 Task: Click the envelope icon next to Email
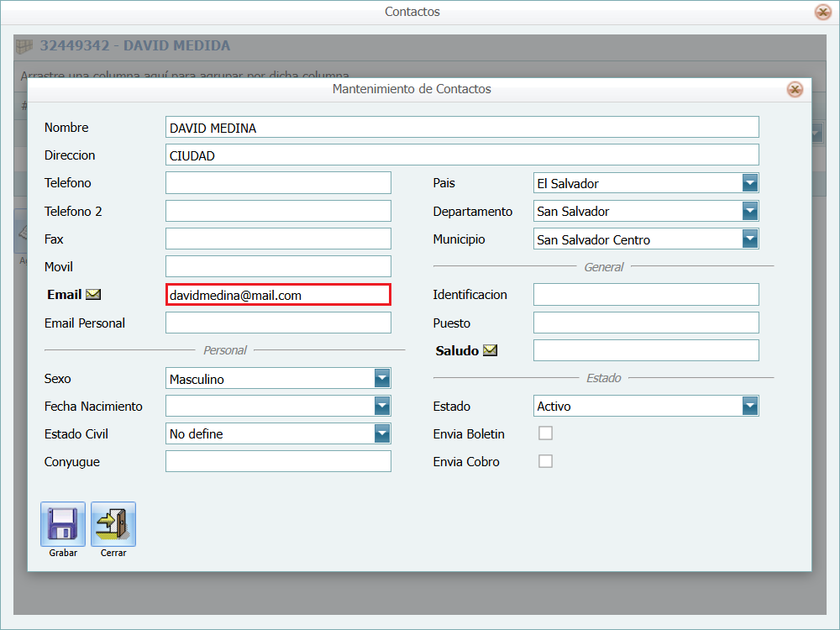click(93, 295)
